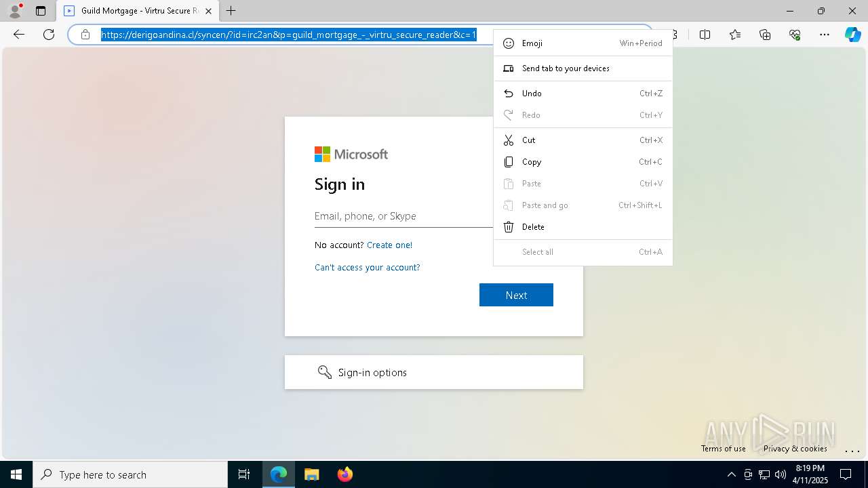
Task: Launch Firefox from the taskbar
Action: click(344, 474)
